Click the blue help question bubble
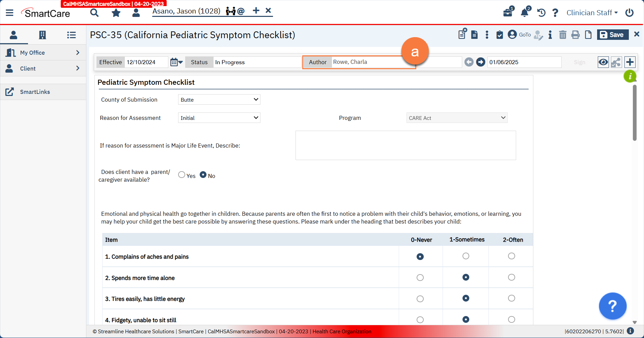The image size is (644, 338). (612, 306)
